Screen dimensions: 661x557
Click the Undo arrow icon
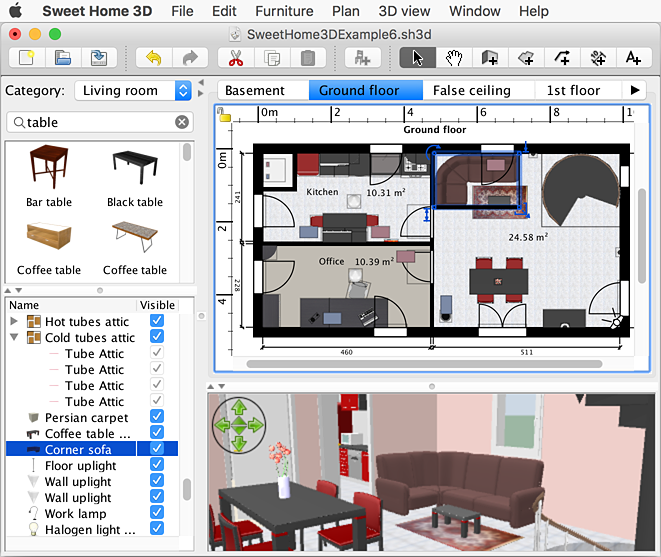click(152, 58)
